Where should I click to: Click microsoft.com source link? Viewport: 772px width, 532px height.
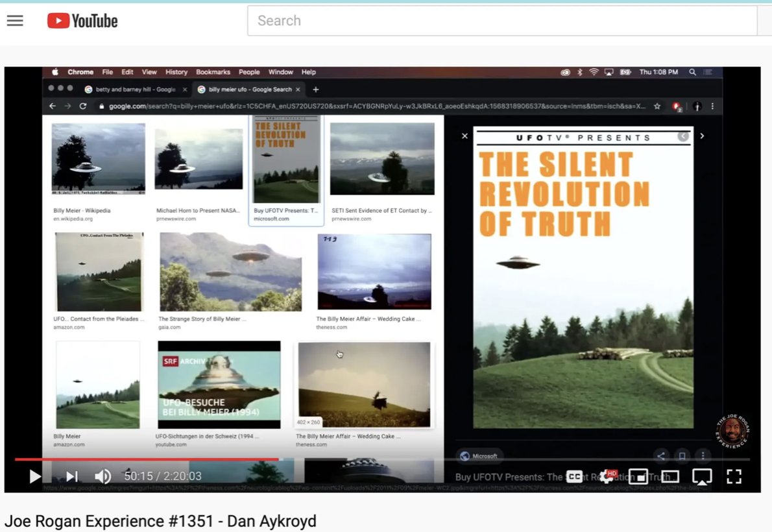click(x=271, y=219)
